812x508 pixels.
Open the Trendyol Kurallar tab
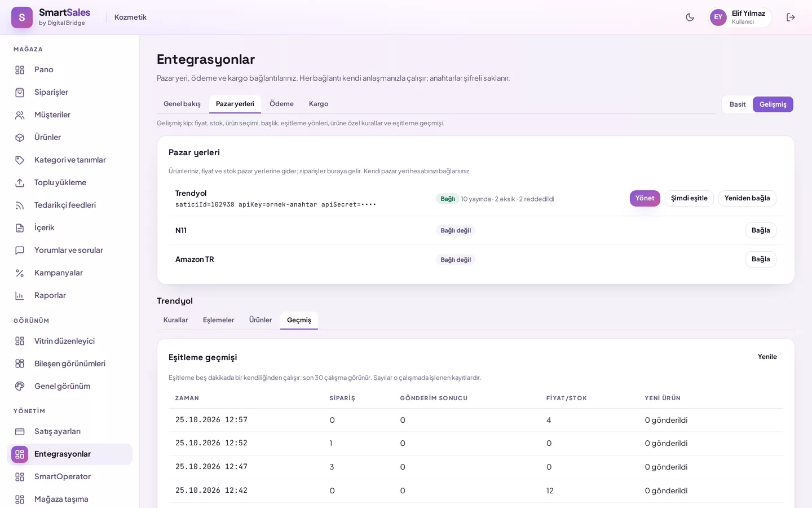tap(176, 320)
